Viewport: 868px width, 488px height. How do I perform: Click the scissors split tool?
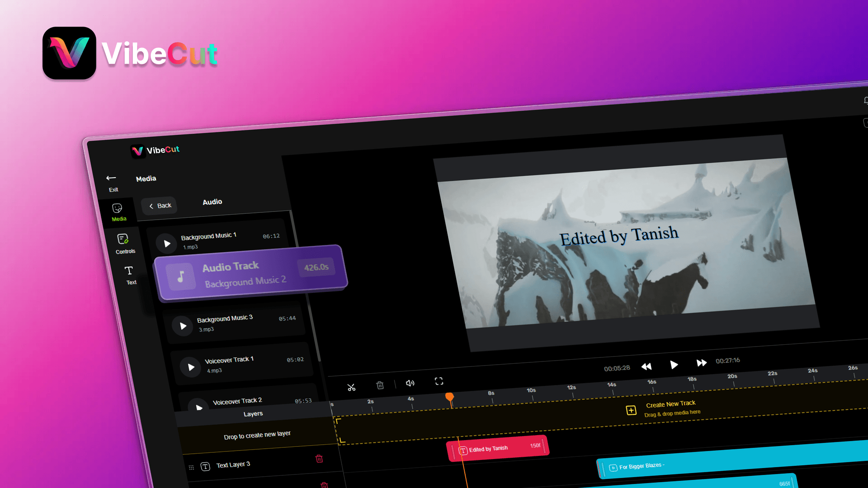point(351,387)
